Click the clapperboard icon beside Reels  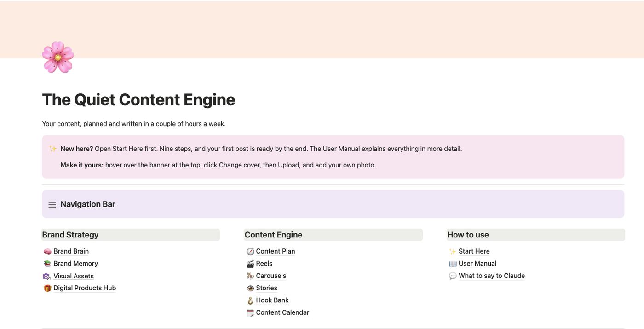(x=250, y=264)
